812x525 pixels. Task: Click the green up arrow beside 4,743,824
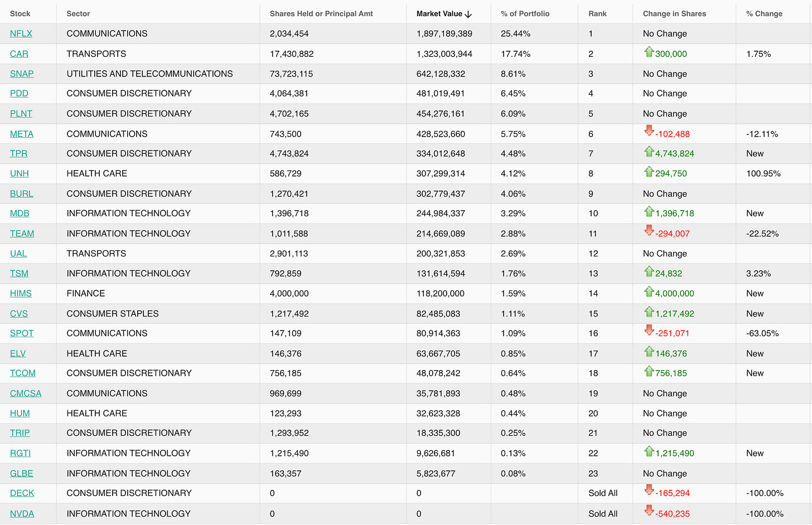[649, 152]
